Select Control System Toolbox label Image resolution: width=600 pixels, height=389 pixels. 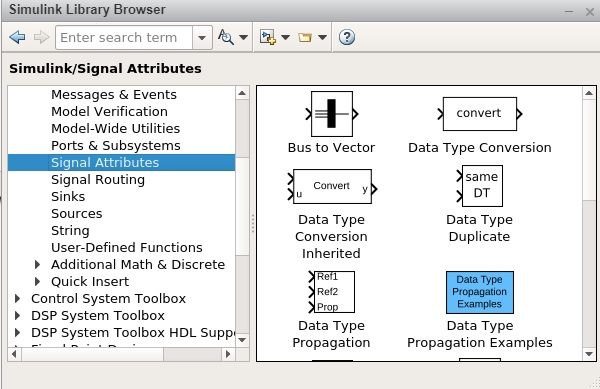109,298
